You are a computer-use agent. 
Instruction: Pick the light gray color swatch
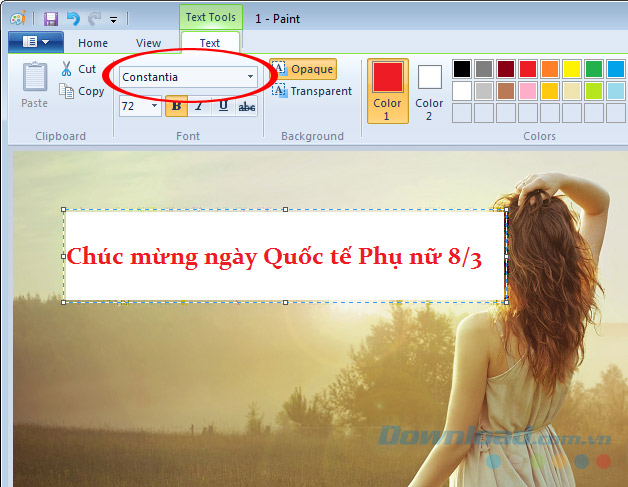click(484, 91)
